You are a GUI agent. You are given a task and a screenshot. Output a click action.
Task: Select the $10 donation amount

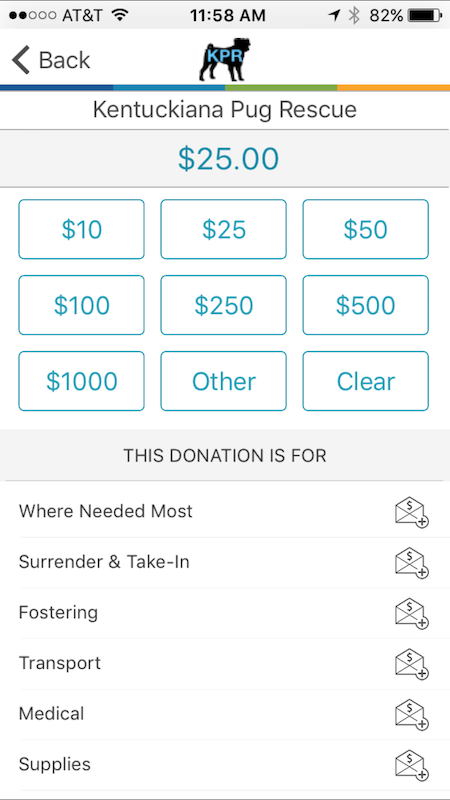(x=82, y=229)
